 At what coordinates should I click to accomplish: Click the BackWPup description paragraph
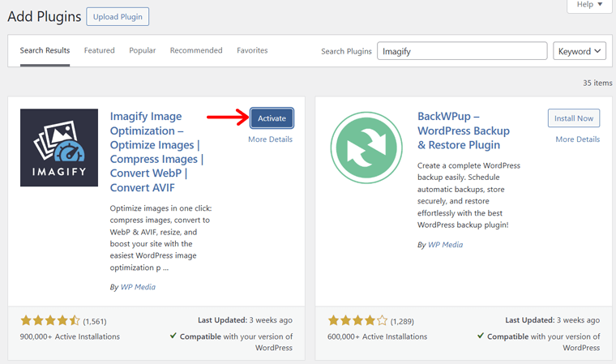tap(468, 195)
